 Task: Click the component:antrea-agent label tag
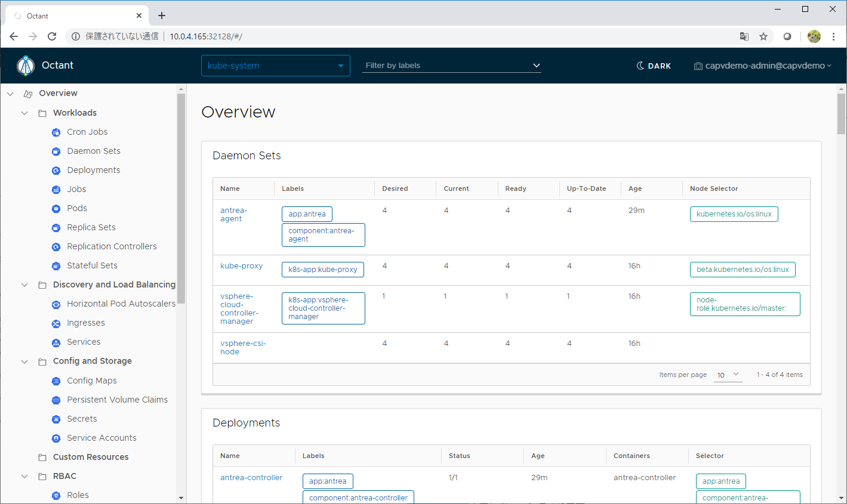(324, 235)
